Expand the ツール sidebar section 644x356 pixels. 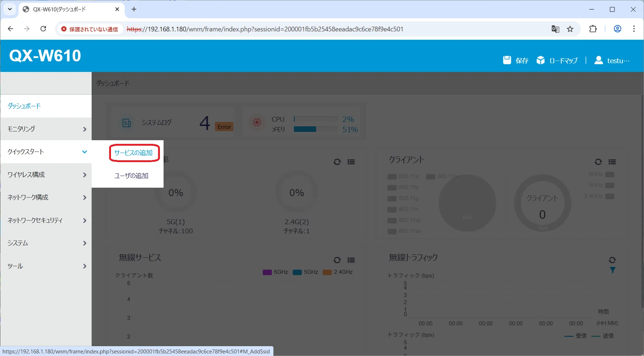[46, 266]
